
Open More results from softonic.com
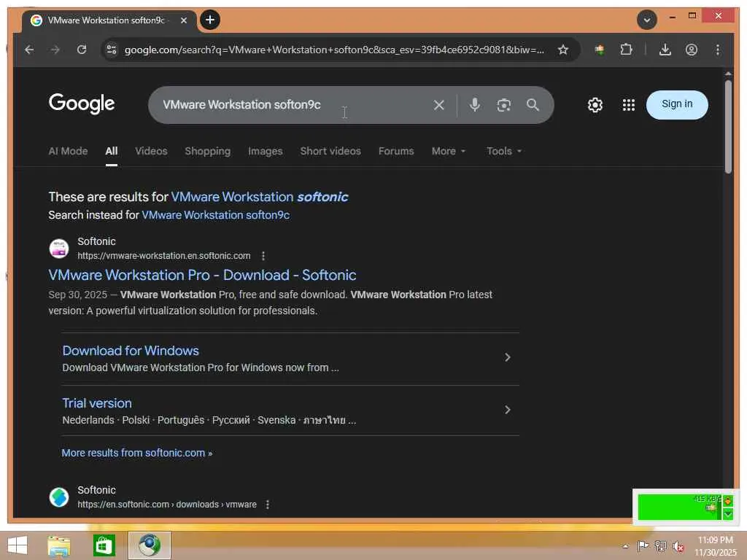click(x=136, y=453)
